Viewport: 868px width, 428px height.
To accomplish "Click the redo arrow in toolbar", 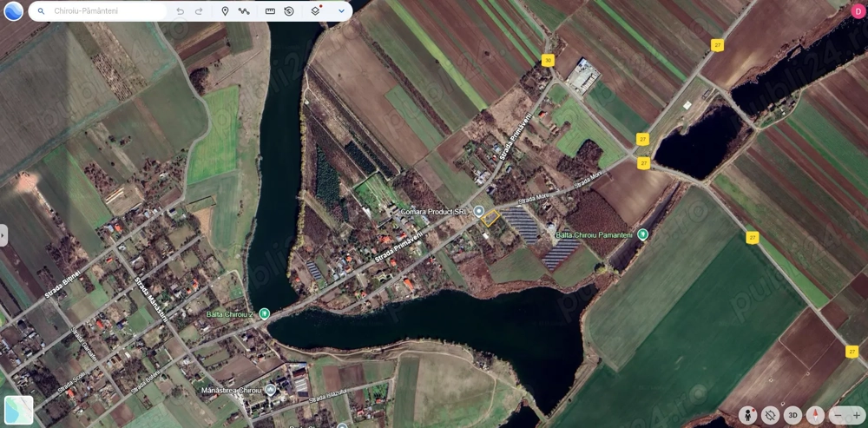I will coord(199,11).
